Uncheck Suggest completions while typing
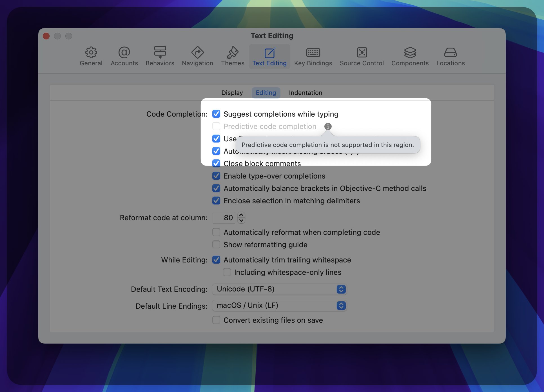The height and width of the screenshot is (392, 544). [x=216, y=114]
